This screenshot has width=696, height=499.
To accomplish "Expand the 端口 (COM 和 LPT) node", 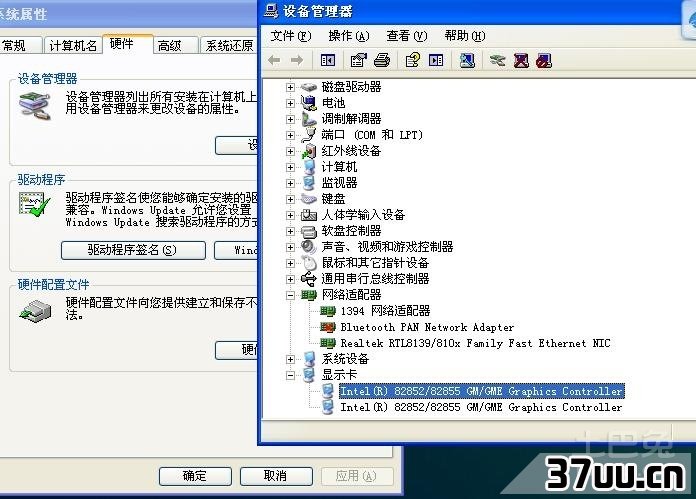I will pos(290,135).
